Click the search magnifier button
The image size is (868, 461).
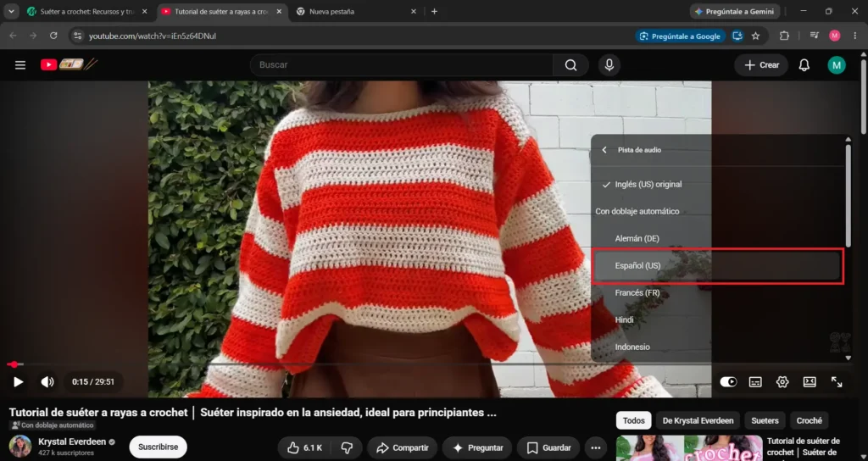[x=570, y=65]
